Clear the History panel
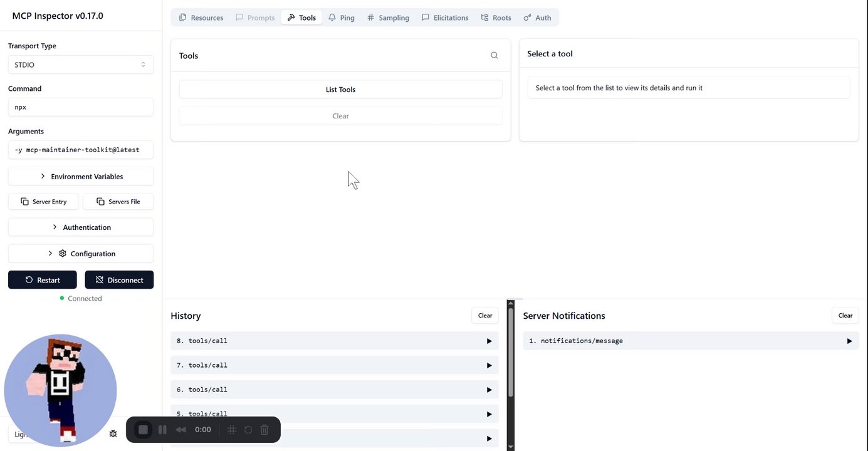Viewport: 868px width, 451px height. pyautogui.click(x=485, y=316)
